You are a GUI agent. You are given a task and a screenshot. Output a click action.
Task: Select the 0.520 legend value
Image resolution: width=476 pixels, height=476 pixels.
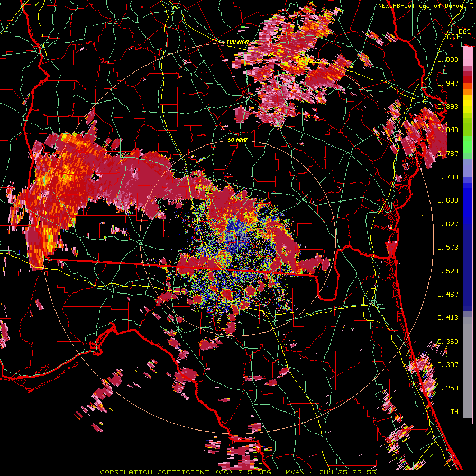[448, 271]
